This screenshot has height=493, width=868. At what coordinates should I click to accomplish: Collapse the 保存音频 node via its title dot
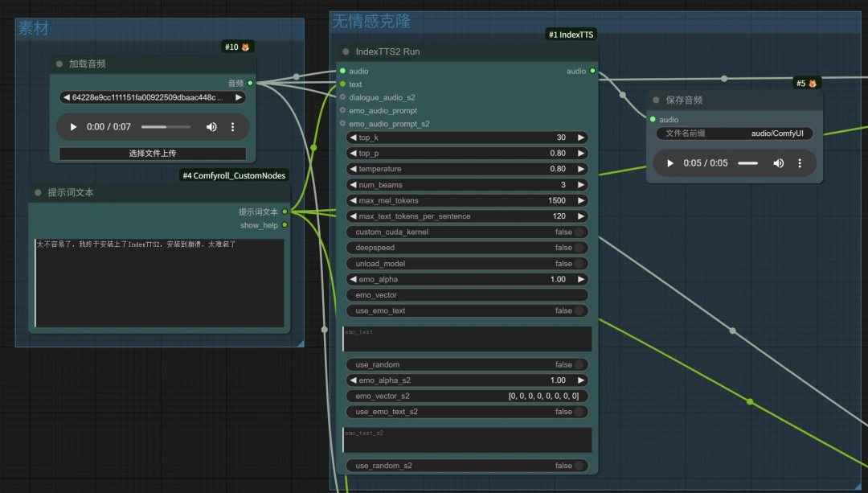[x=656, y=101]
